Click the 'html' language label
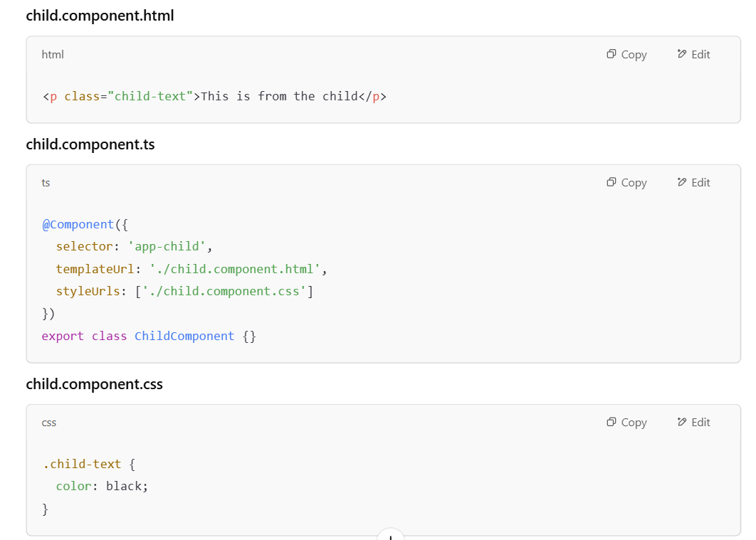This screenshot has height=540, width=756. pyautogui.click(x=52, y=54)
